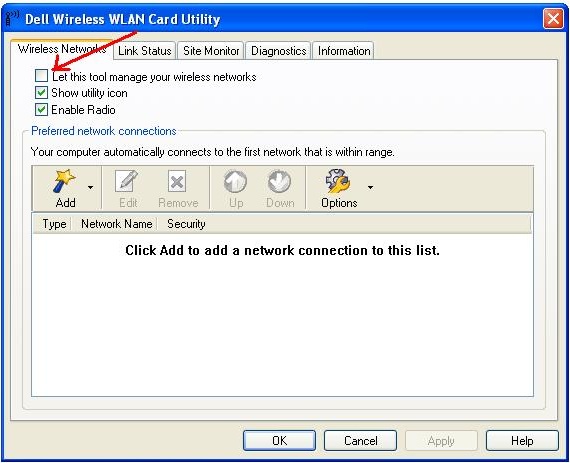The image size is (570, 463).
Task: Click the antenna icon in title bar
Action: click(x=12, y=18)
